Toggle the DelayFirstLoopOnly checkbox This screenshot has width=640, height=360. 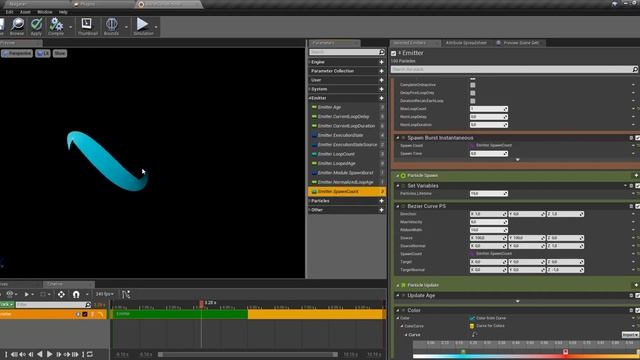[x=473, y=93]
